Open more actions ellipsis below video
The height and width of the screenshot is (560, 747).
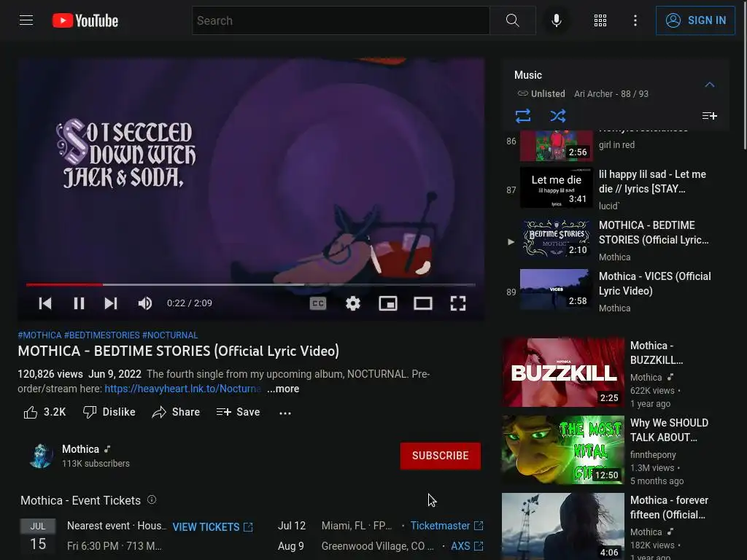pyautogui.click(x=285, y=413)
